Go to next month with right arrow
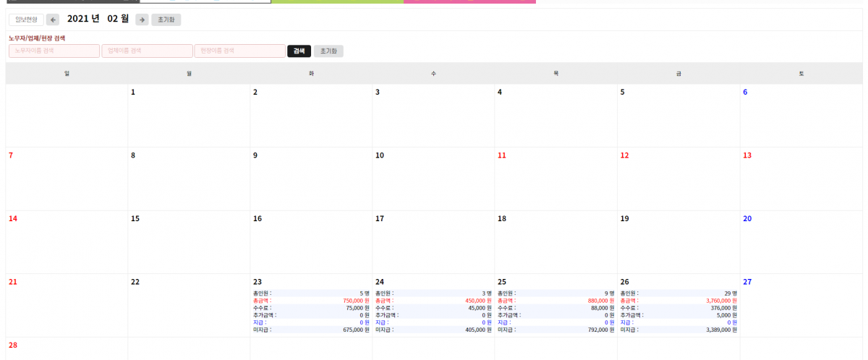Screen dimensions: 868x360 click(x=142, y=20)
